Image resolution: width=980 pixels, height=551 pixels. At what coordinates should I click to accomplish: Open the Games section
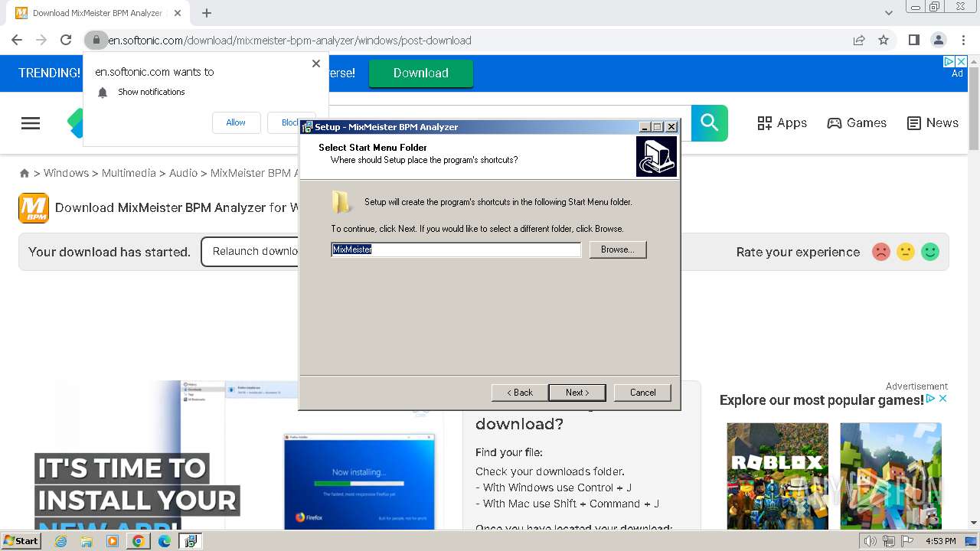(x=857, y=122)
